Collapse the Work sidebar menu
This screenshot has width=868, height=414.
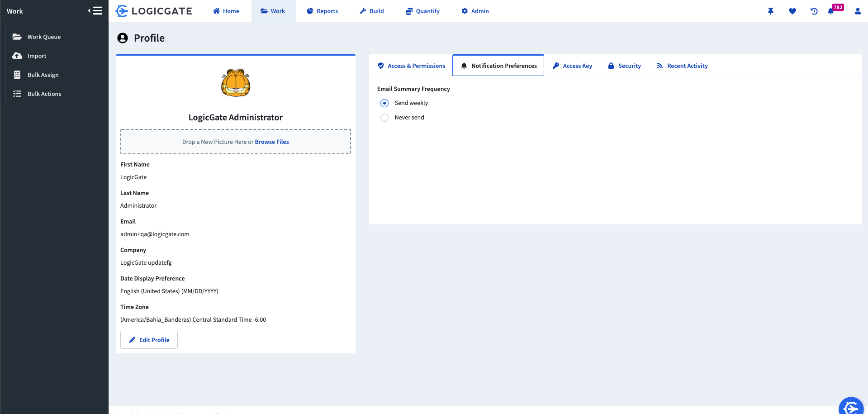(x=95, y=11)
